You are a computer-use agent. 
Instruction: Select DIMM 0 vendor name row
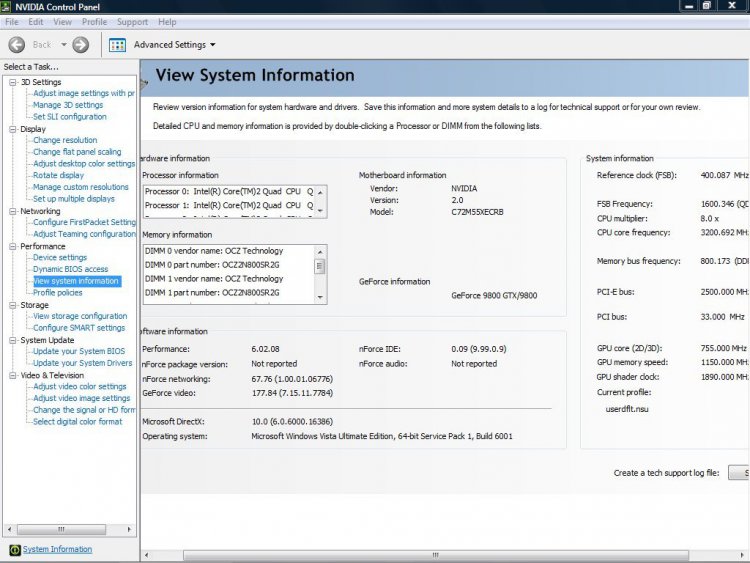click(214, 251)
